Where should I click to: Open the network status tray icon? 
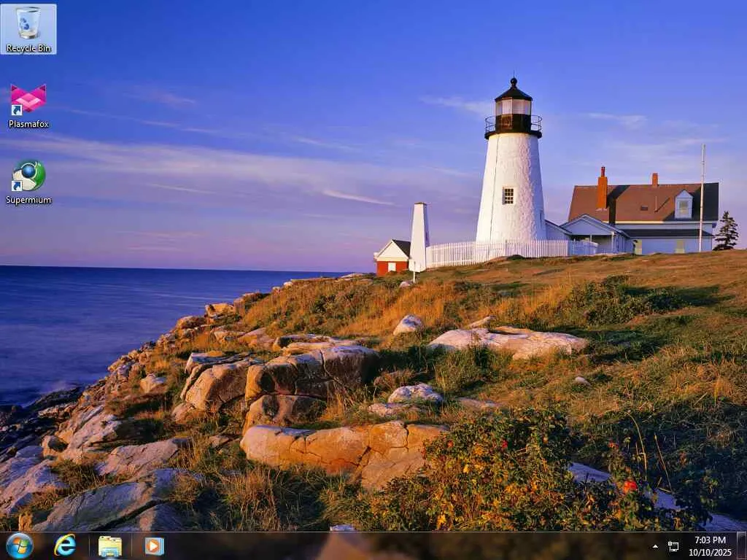[673, 546]
